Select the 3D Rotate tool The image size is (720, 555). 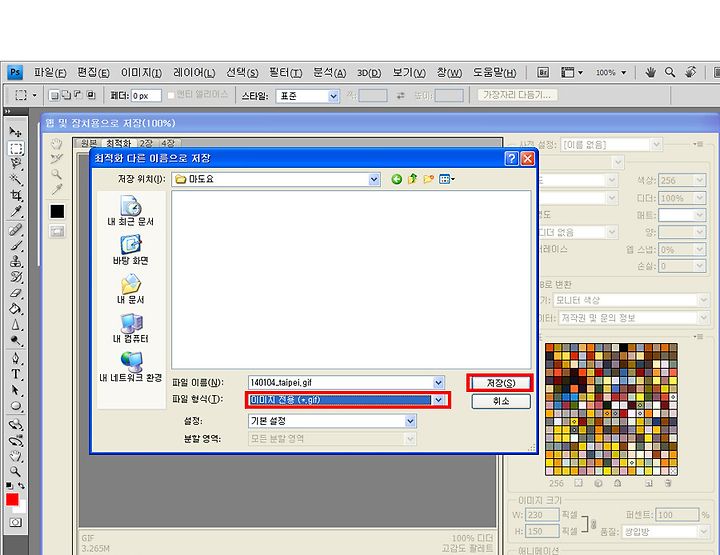click(x=16, y=424)
